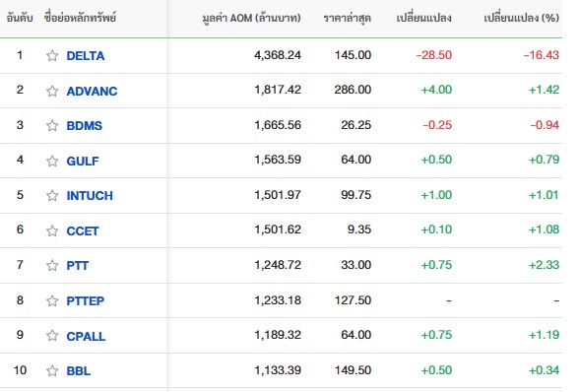Toggle the favorite star beside ADVANC
The width and height of the screenshot is (579, 392).
pos(52,91)
